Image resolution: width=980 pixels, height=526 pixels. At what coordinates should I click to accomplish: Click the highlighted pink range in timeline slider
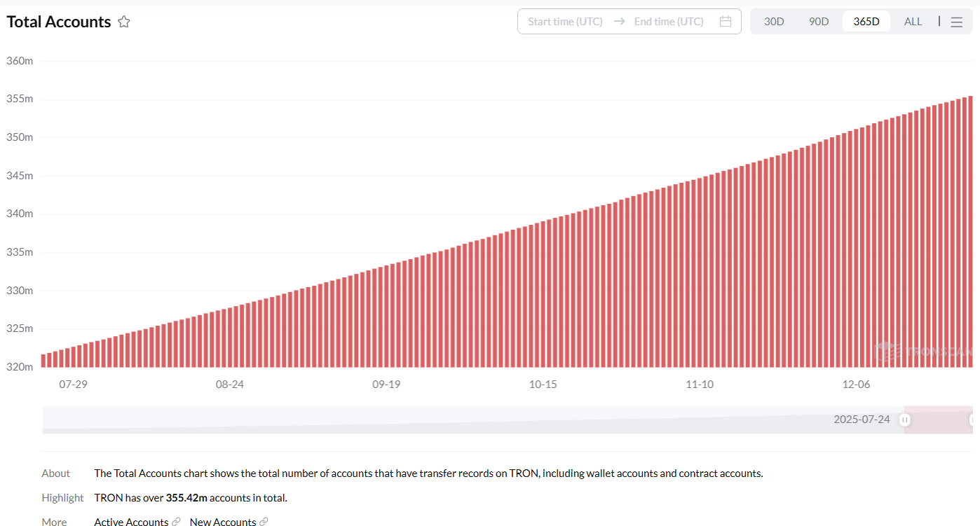pos(938,420)
